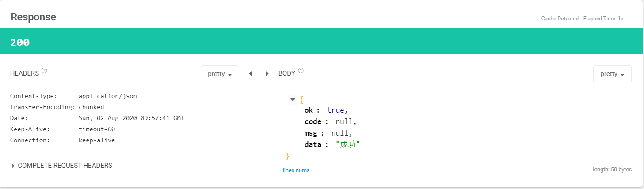
Task: Expand COMPLETE REQUEST HEADERS section
Action: [x=62, y=166]
